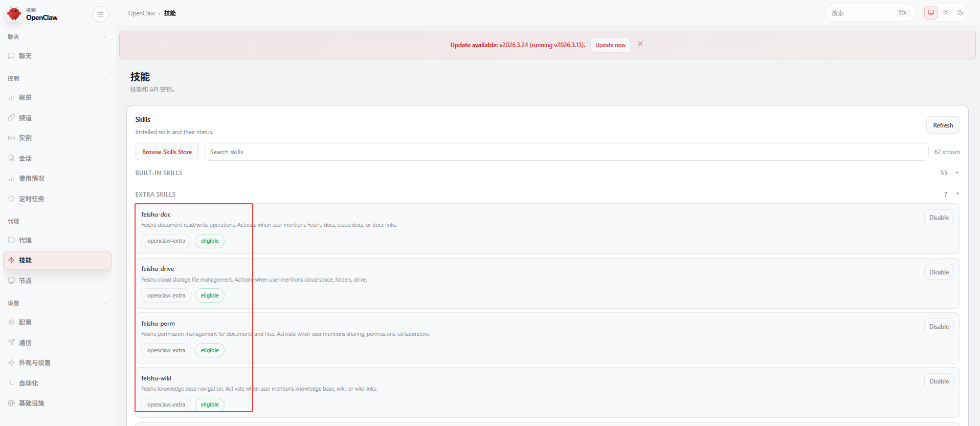This screenshot has height=426, width=980.
Task: Click openclaw-extra tag on feishu-wiki
Action: point(166,404)
